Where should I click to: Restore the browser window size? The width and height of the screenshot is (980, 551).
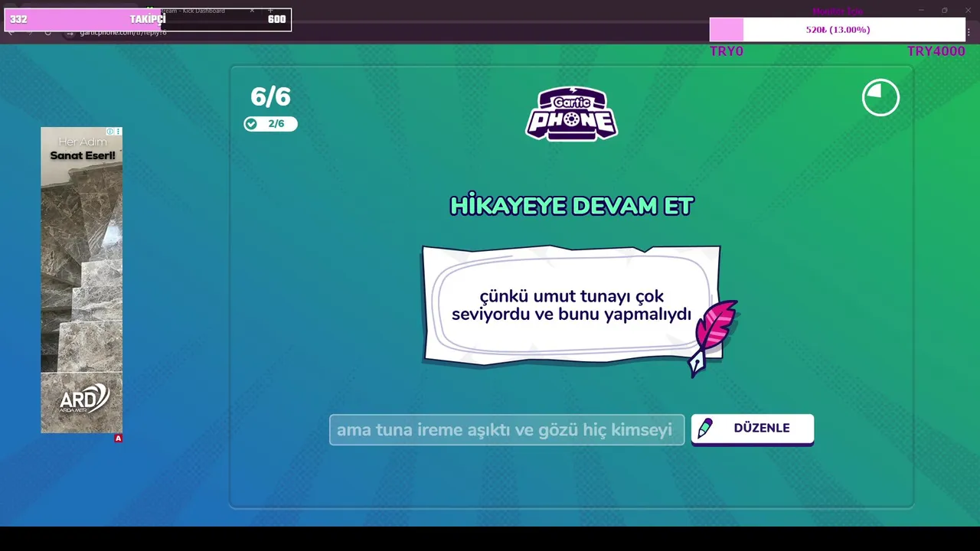pyautogui.click(x=944, y=10)
